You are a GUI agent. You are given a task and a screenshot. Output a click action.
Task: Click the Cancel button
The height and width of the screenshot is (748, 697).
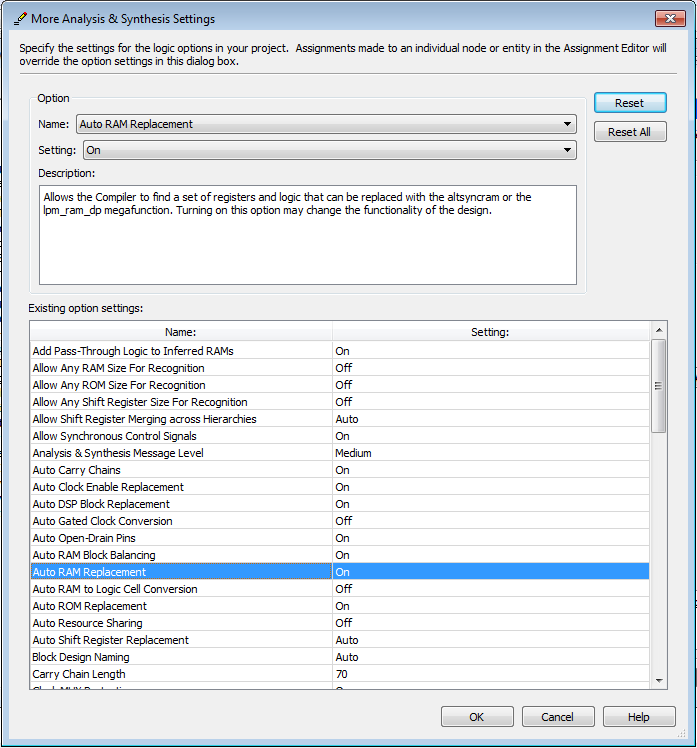click(557, 717)
